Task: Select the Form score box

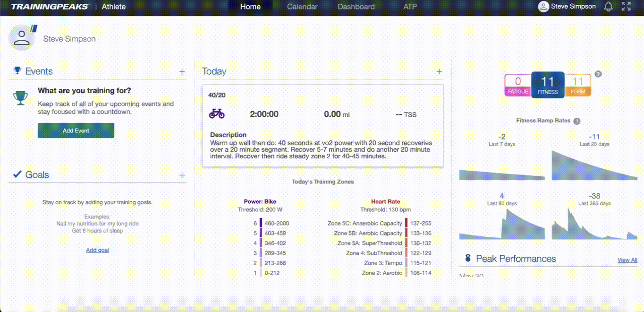Action: click(x=578, y=85)
